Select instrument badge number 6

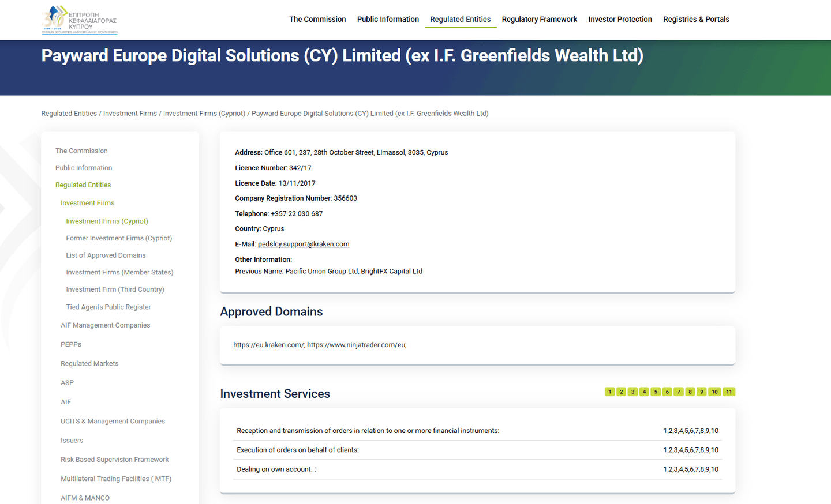coord(667,392)
